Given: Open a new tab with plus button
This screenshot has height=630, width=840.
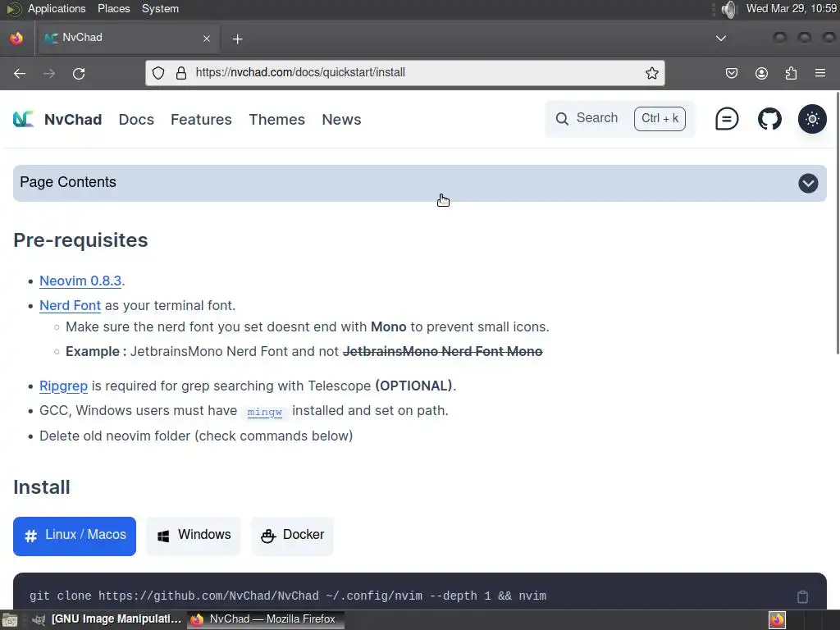Looking at the screenshot, I should pyautogui.click(x=237, y=39).
